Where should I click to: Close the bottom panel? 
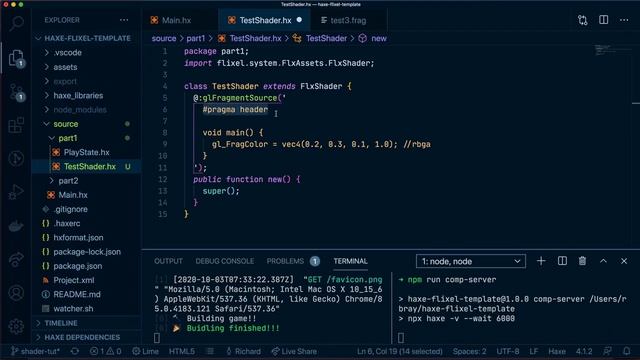624,261
